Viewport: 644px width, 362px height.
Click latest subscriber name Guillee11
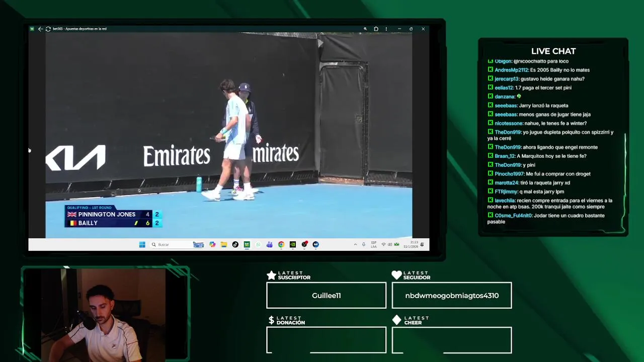[x=326, y=296]
